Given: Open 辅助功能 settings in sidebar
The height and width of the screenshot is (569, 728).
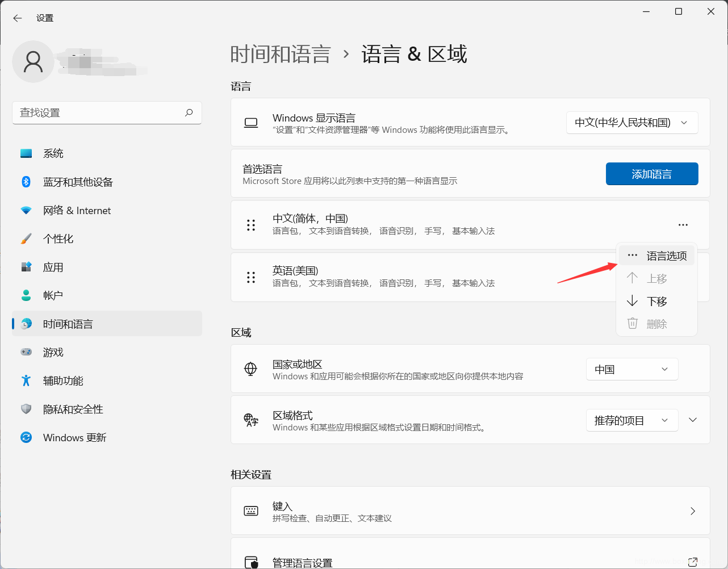Looking at the screenshot, I should click(107, 380).
